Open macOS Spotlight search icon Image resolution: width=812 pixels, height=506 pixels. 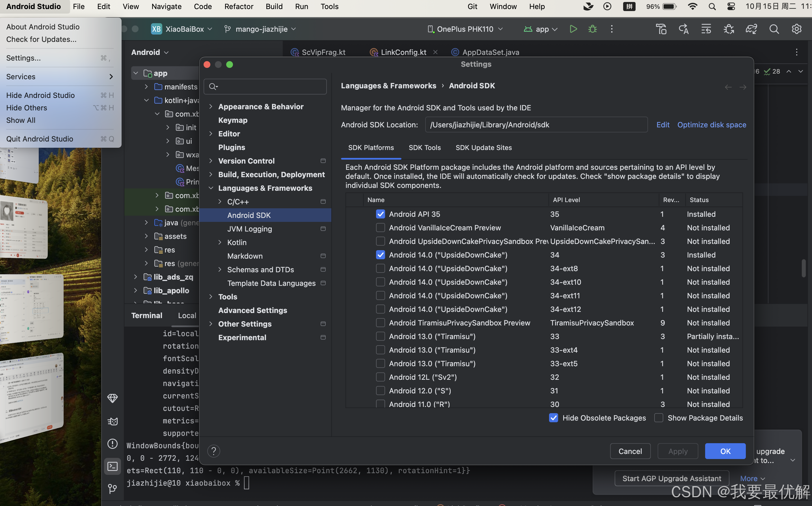point(712,6)
